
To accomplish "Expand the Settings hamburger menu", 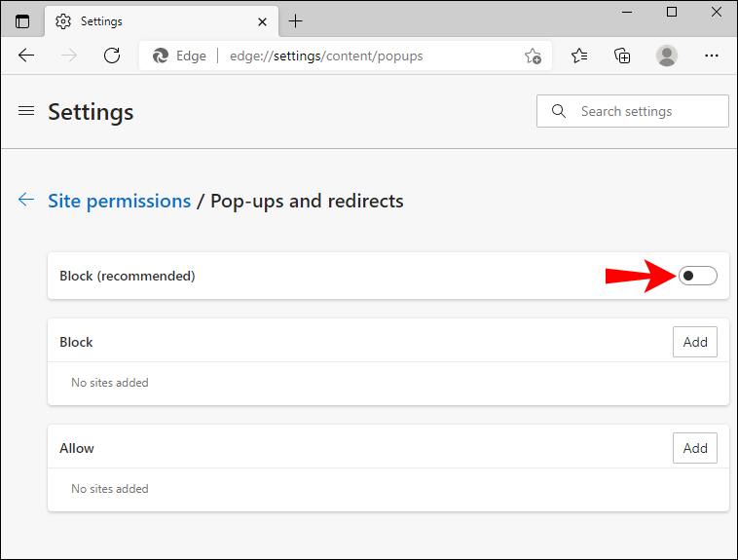I will point(26,111).
